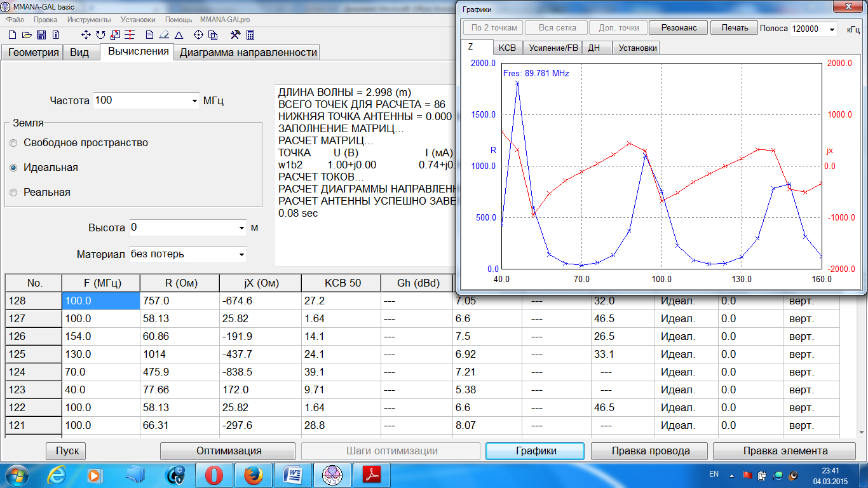Click the scale/resize toolbar icon

tap(115, 35)
